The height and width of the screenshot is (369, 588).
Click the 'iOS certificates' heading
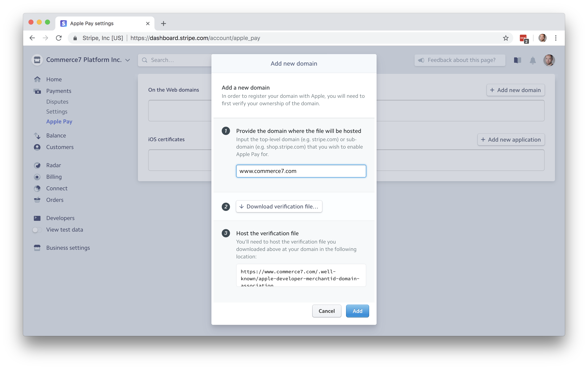pos(166,139)
